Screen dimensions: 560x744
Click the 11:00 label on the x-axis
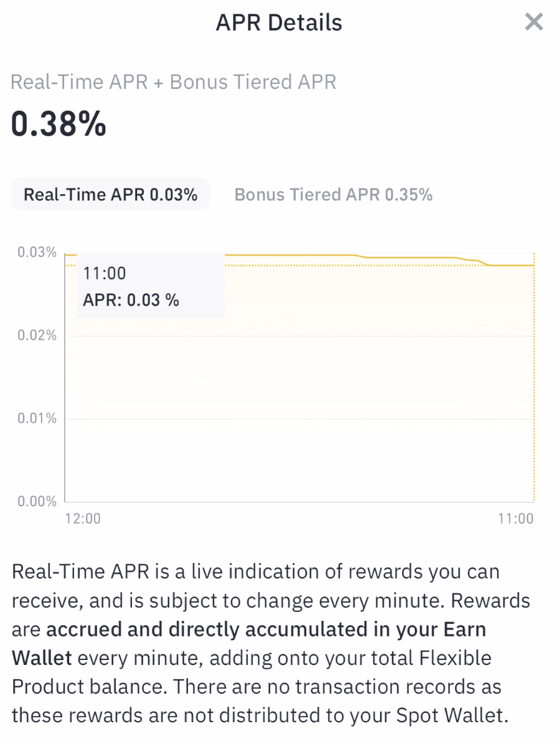[x=516, y=519]
